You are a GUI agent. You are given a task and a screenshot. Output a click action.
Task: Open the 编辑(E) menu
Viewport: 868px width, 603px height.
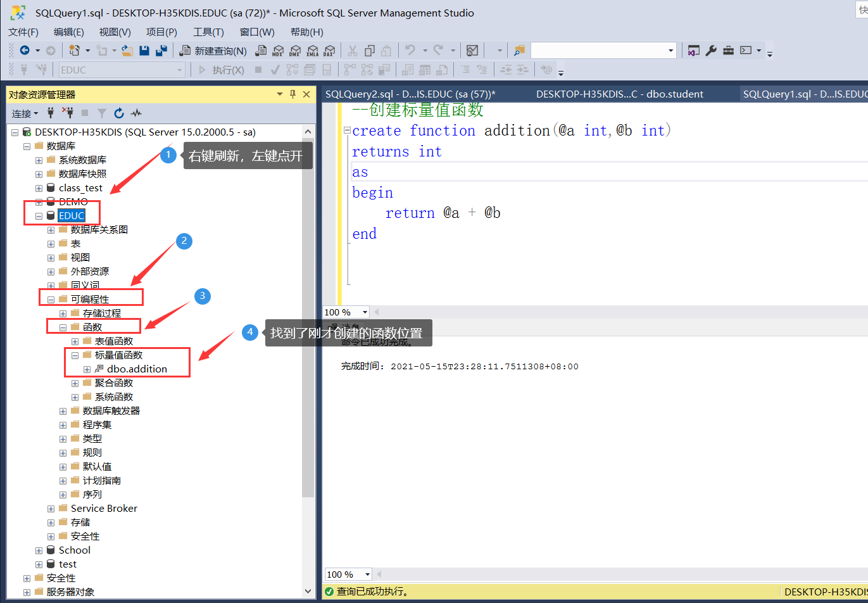pos(69,32)
